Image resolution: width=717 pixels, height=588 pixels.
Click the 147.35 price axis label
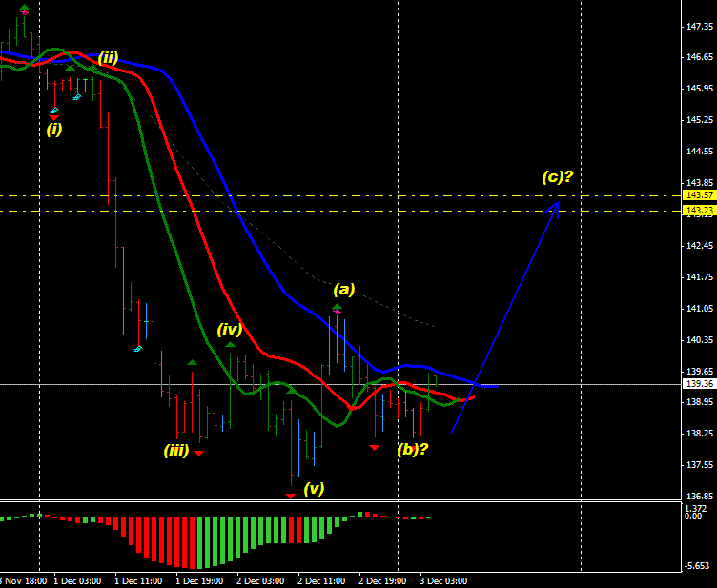click(700, 27)
